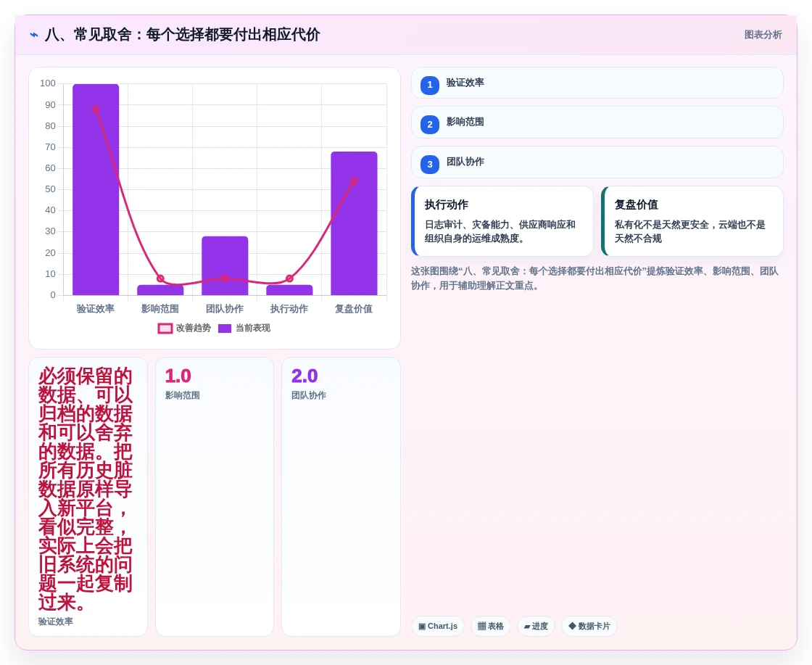Click the 团队协作 purple bar

(225, 265)
